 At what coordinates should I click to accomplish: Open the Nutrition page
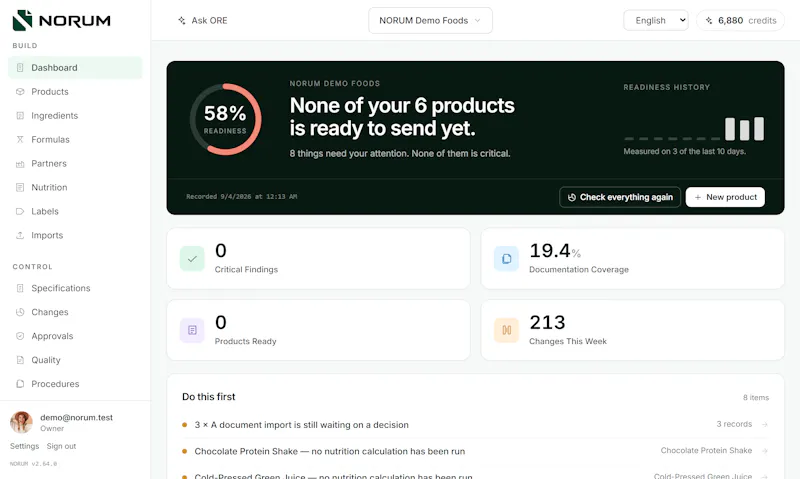click(x=75, y=187)
